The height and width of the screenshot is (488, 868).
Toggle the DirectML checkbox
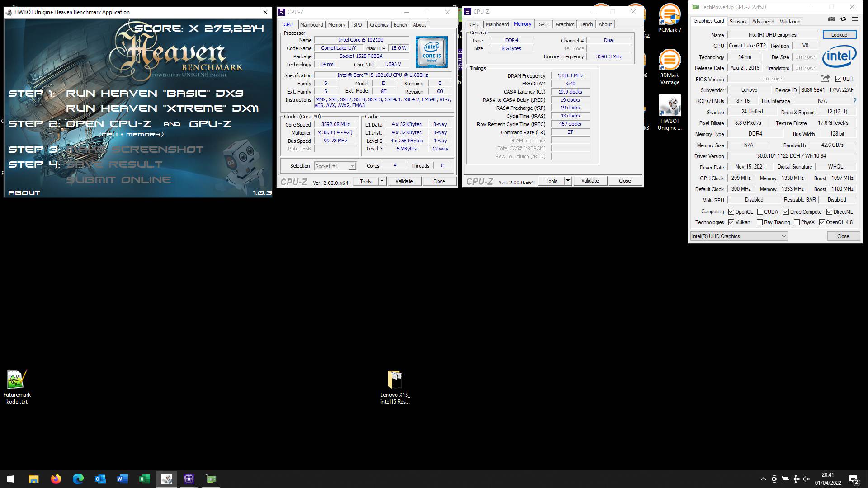pos(829,212)
